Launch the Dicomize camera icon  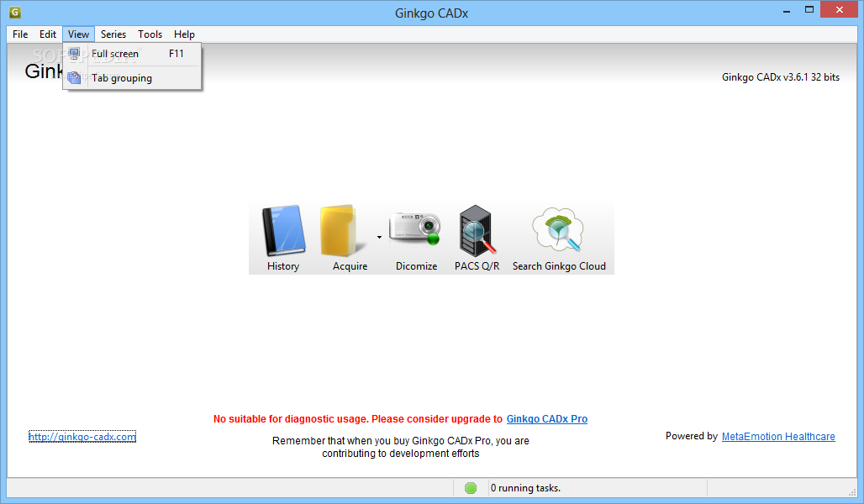[x=415, y=228]
